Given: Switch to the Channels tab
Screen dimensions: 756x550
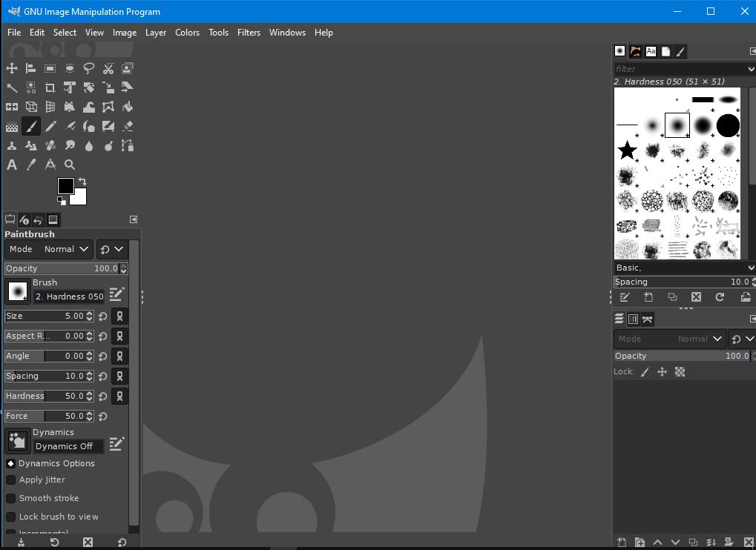Looking at the screenshot, I should point(633,319).
